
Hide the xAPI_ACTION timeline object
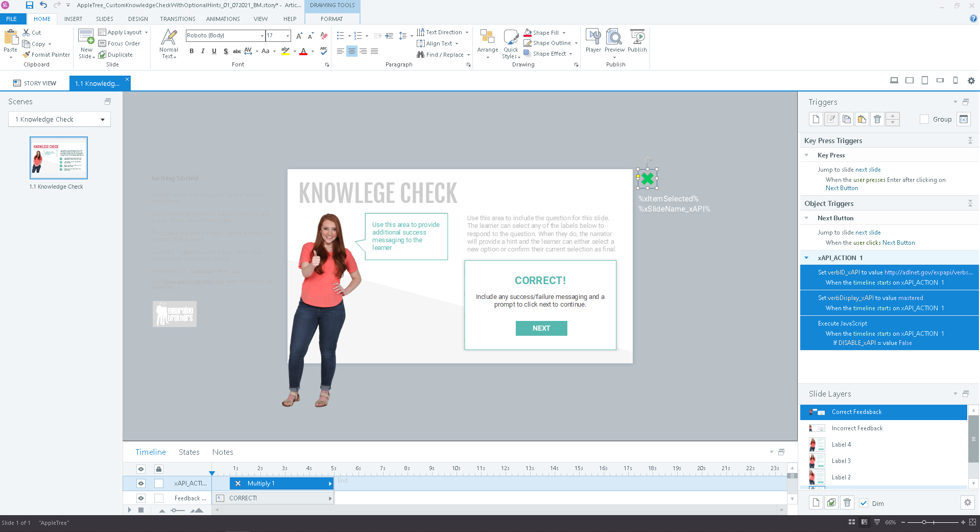pos(141,483)
